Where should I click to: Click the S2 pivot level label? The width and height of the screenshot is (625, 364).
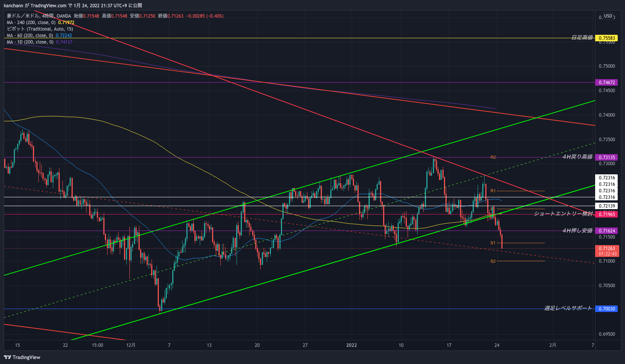(493, 261)
